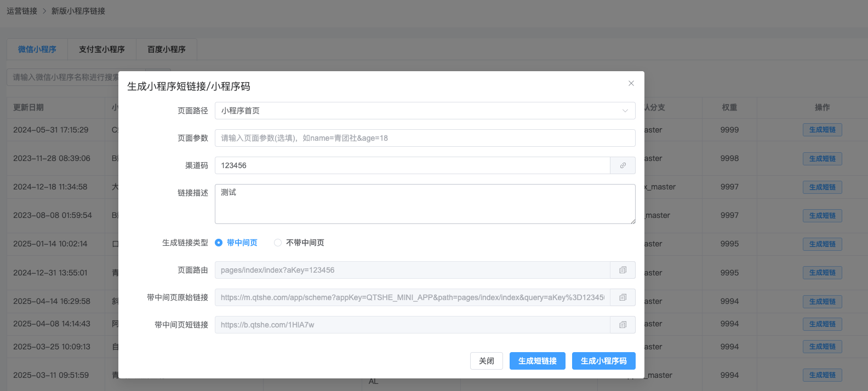868x391 pixels.
Task: Click 生成短链 in the weight 9999 row
Action: (x=823, y=130)
